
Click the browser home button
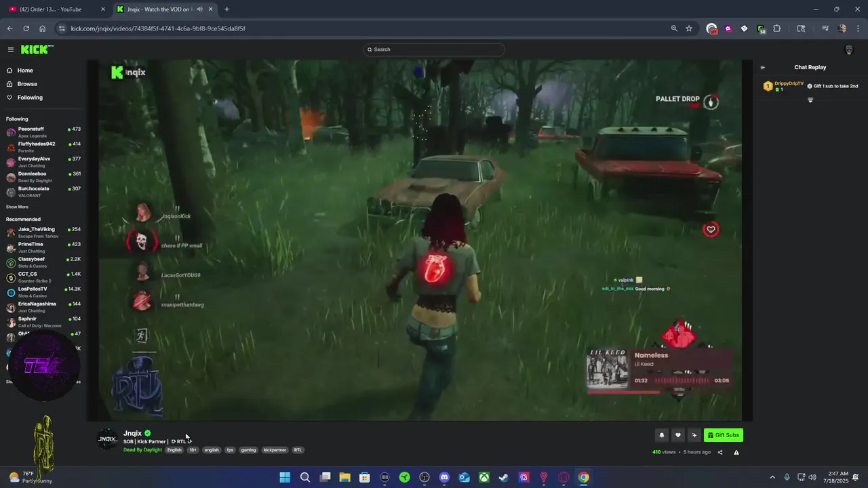42,28
